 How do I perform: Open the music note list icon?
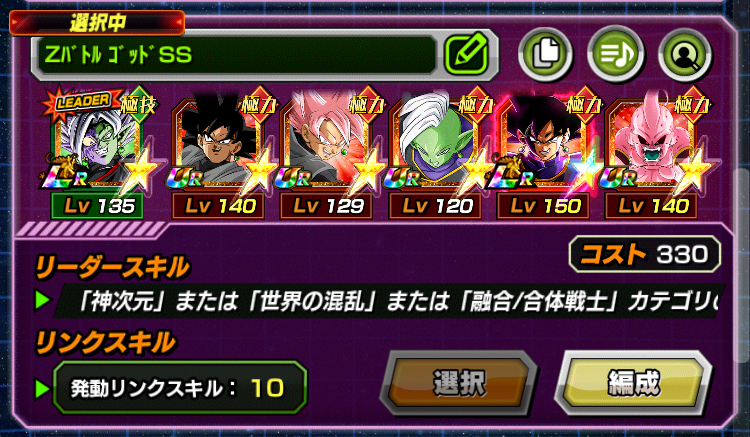(615, 54)
